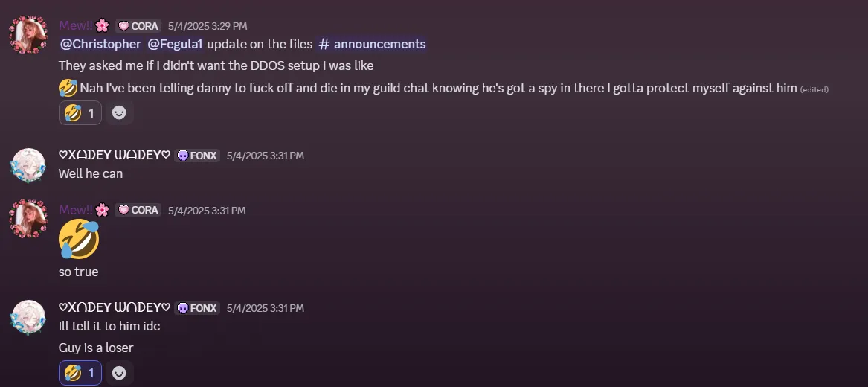Click the cherry blossom icon beside the first Mew!!

click(x=102, y=25)
